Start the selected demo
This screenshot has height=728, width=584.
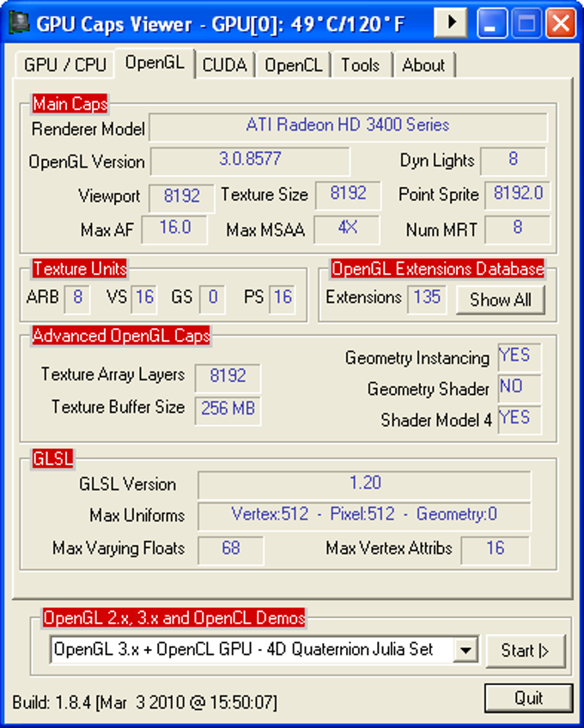(526, 651)
